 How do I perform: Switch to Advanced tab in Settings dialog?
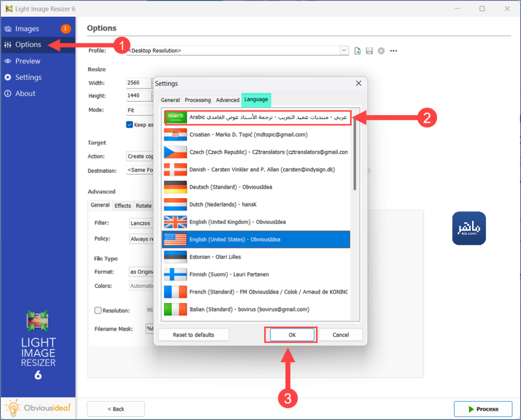[x=227, y=100]
